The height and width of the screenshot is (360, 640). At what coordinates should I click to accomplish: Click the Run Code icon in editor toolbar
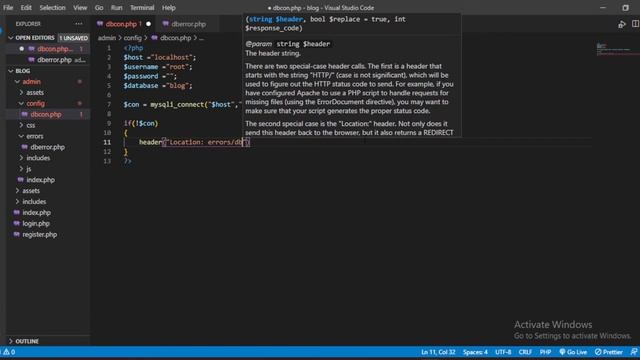click(x=622, y=24)
